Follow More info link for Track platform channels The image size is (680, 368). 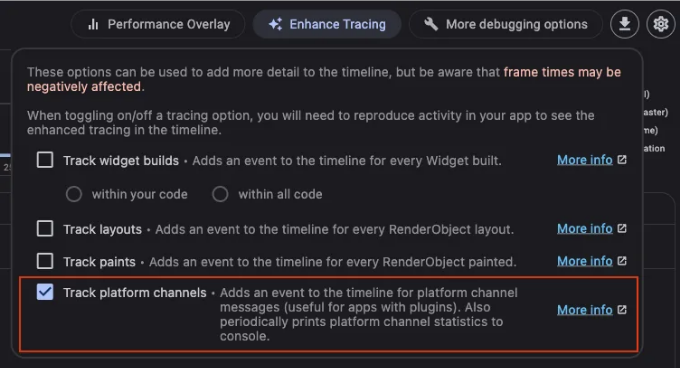(x=585, y=310)
